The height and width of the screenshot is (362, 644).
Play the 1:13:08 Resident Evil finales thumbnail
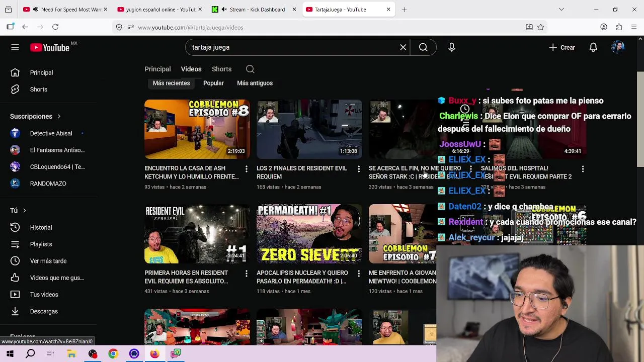pyautogui.click(x=309, y=129)
